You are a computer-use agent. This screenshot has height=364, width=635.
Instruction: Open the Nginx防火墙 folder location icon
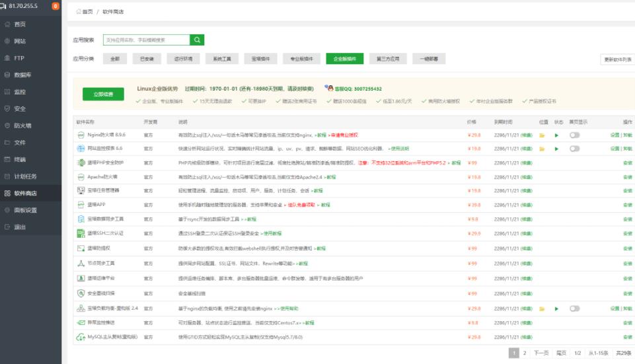point(542,135)
